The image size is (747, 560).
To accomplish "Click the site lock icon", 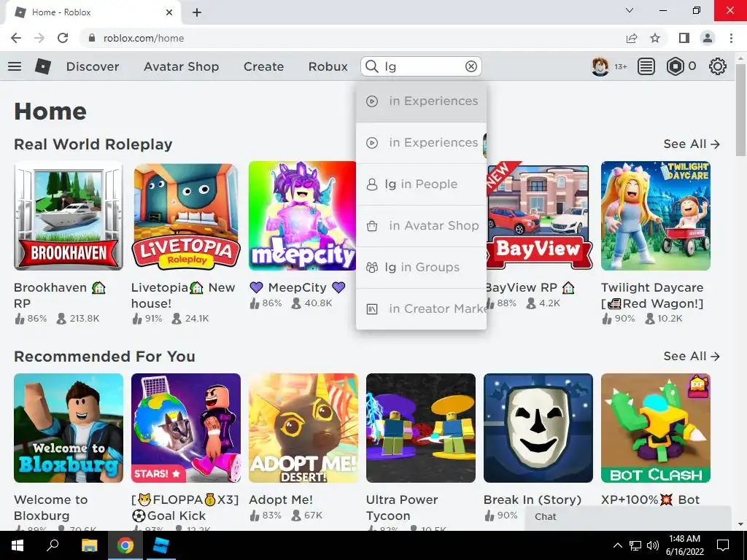I will (x=92, y=38).
